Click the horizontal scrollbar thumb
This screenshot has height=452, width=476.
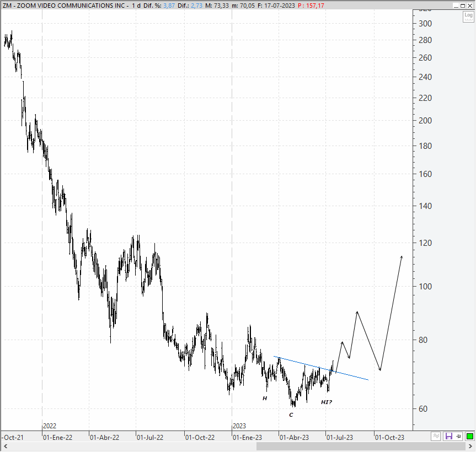tap(361, 446)
